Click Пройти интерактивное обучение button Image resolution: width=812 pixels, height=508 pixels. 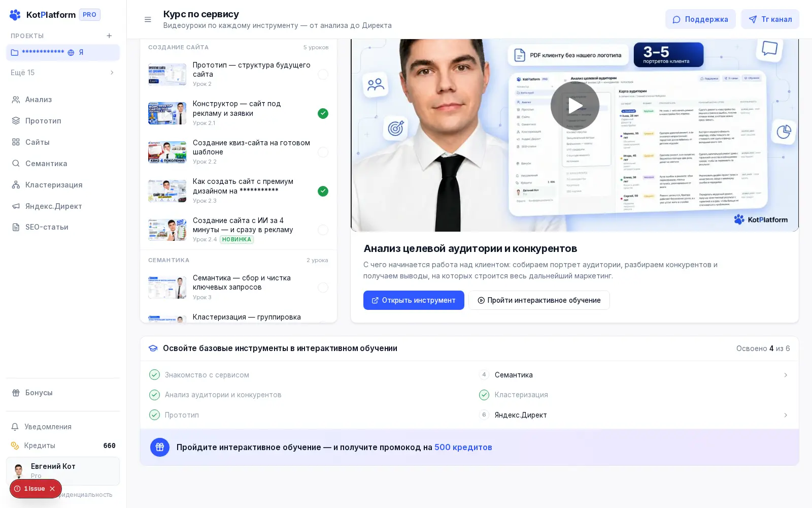click(539, 300)
